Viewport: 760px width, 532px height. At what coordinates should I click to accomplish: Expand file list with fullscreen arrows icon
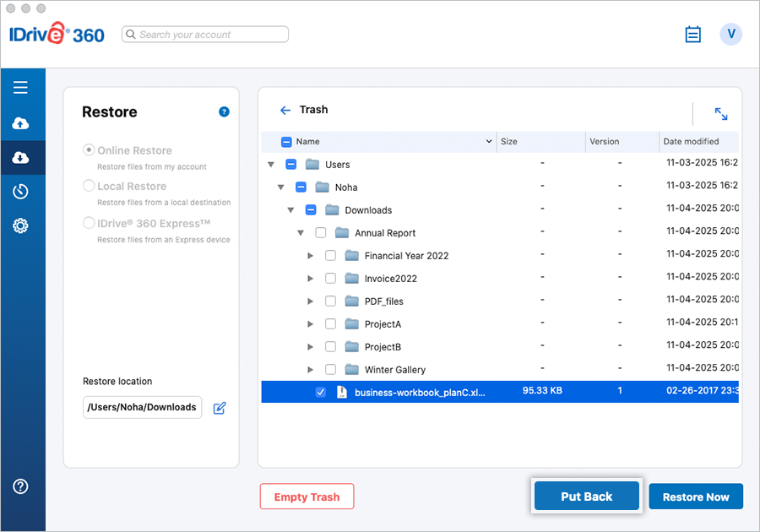pos(720,114)
